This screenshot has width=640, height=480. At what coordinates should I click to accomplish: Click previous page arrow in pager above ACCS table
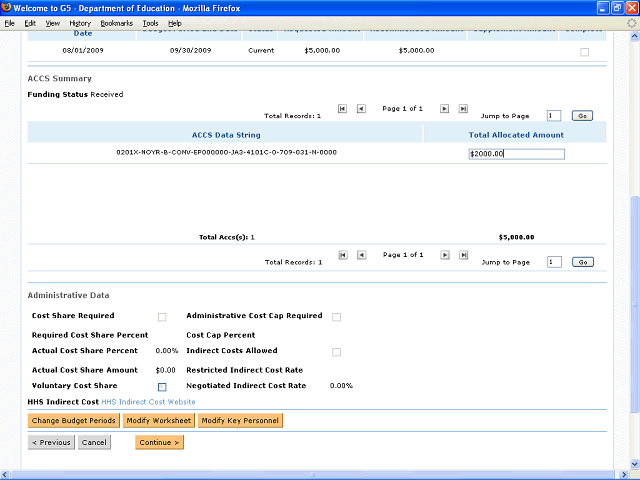361,109
